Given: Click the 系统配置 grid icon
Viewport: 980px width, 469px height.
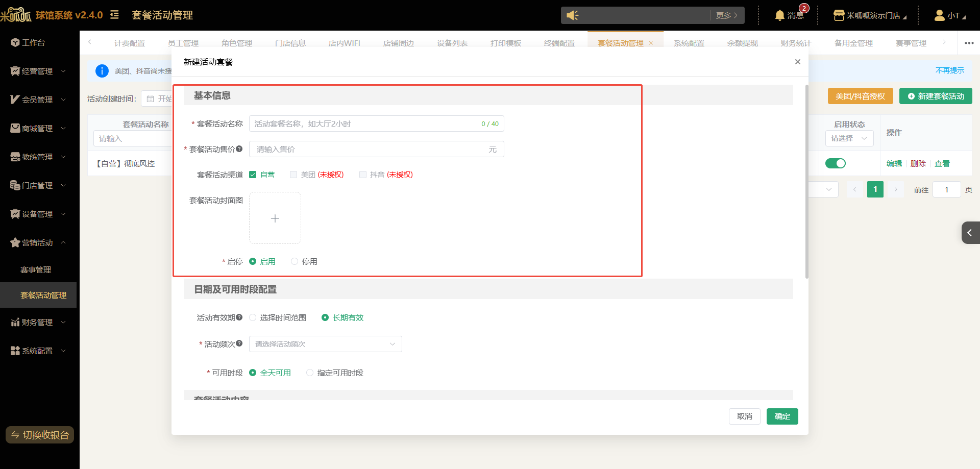Looking at the screenshot, I should [15, 351].
